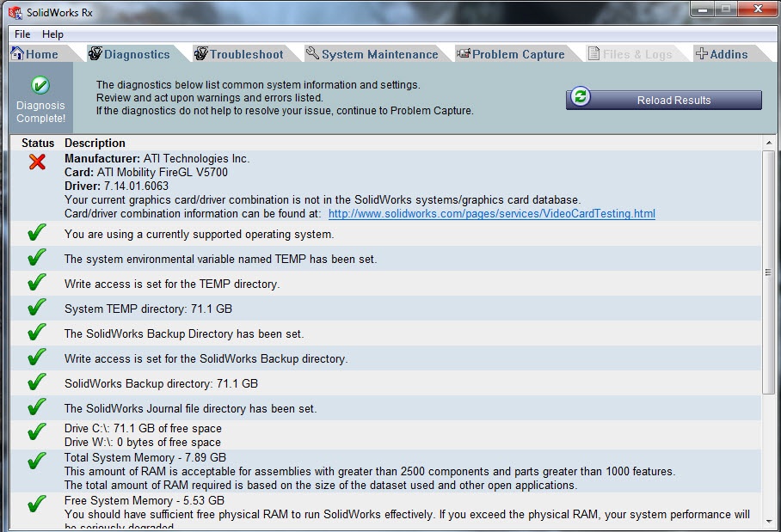Select Manufacturer: ATI Technologies Inc. line

157,158
